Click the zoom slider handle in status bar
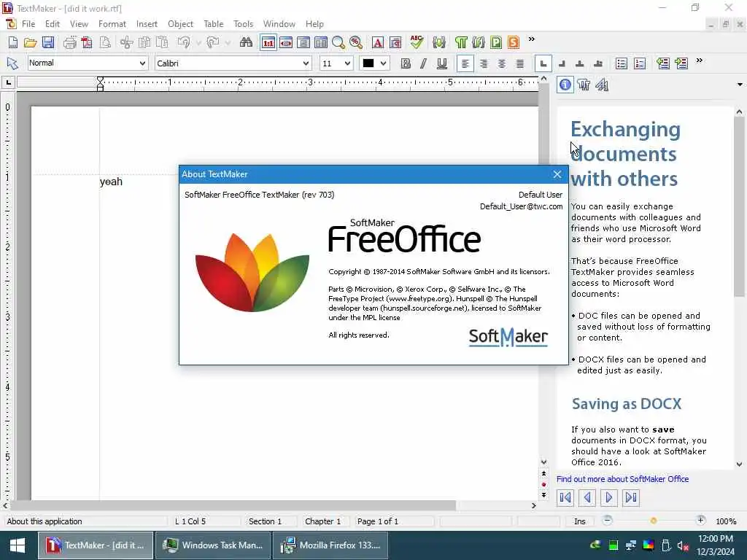Viewport: 747px width, 560px height. 653,521
